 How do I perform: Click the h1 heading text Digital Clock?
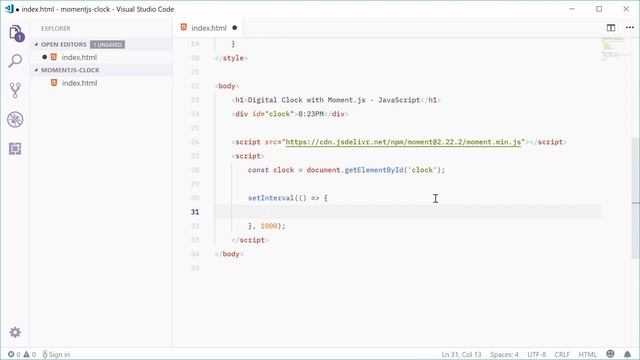pos(333,100)
